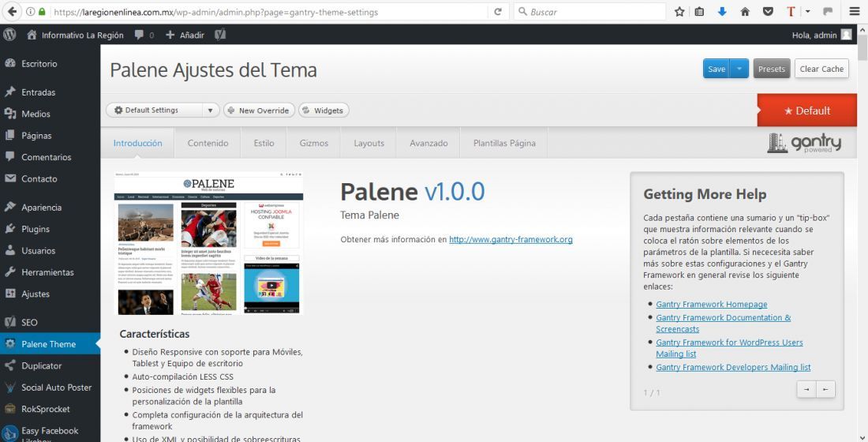Switch to the Gizmos tab
868x442 pixels.
(314, 143)
